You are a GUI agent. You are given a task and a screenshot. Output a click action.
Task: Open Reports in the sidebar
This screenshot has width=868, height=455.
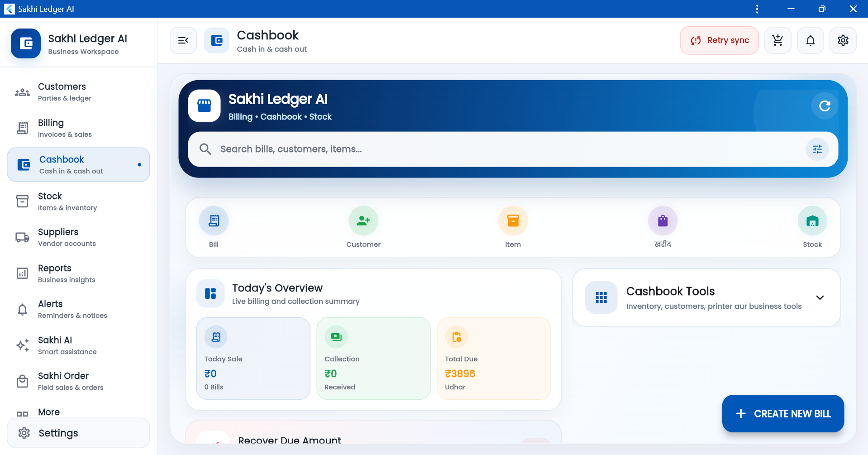tap(78, 273)
